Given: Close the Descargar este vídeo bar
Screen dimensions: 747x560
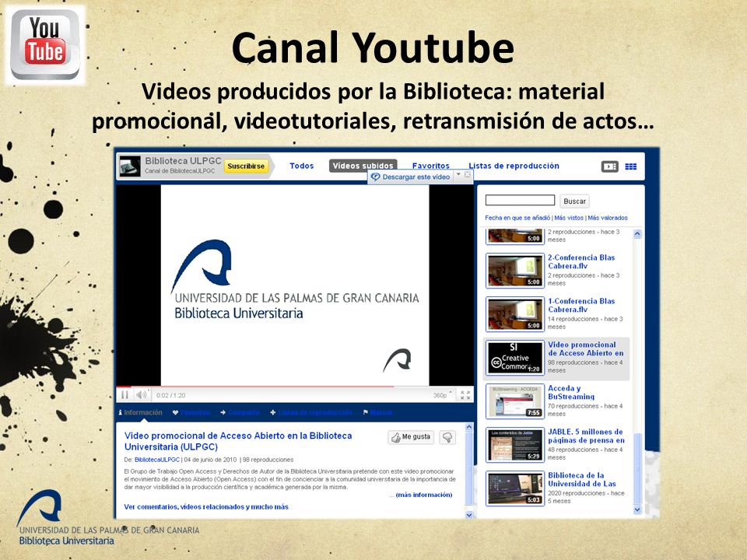Looking at the screenshot, I should (x=468, y=175).
